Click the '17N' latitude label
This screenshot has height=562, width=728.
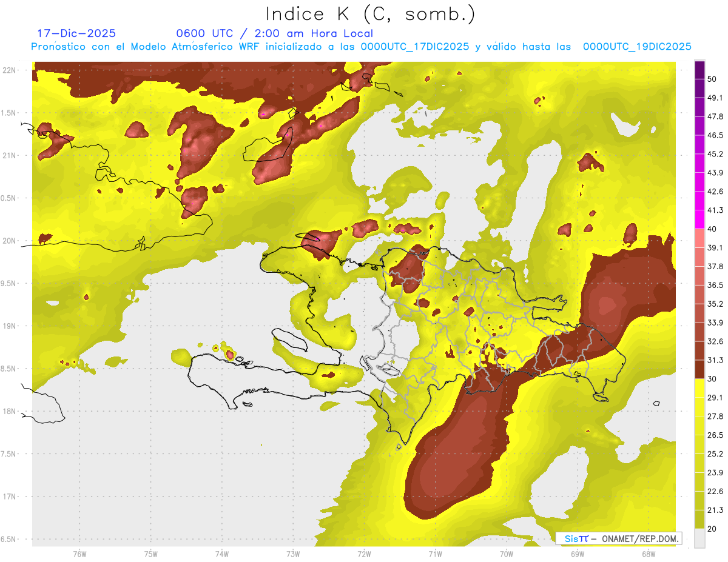pos(10,497)
